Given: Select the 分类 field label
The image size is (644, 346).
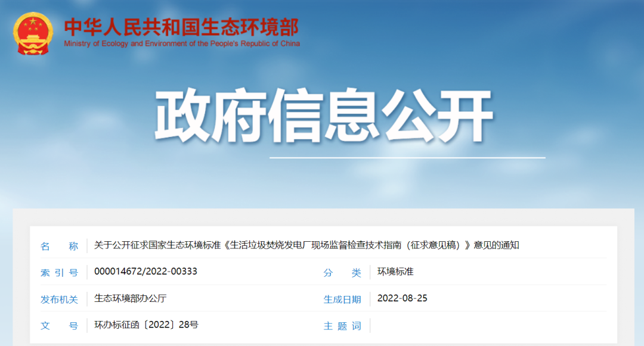Looking at the screenshot, I should click(342, 273).
